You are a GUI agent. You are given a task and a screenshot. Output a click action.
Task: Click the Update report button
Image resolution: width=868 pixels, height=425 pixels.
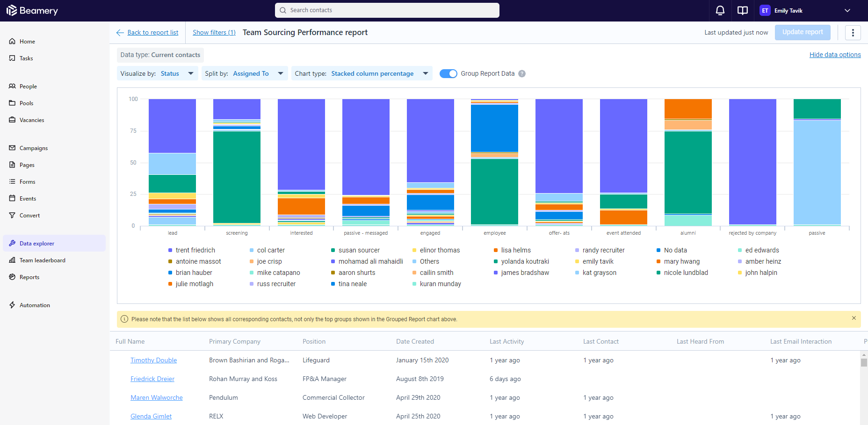[803, 32]
